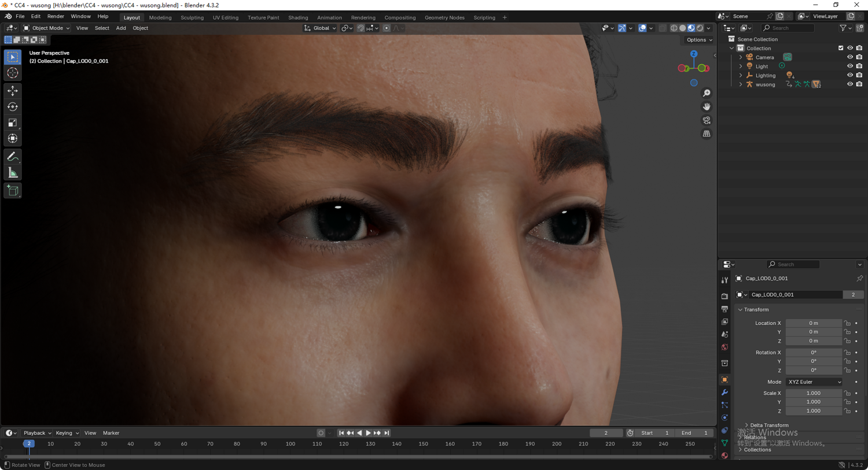
Task: Switch perspective/orthographic with the grid icon
Action: point(707,134)
